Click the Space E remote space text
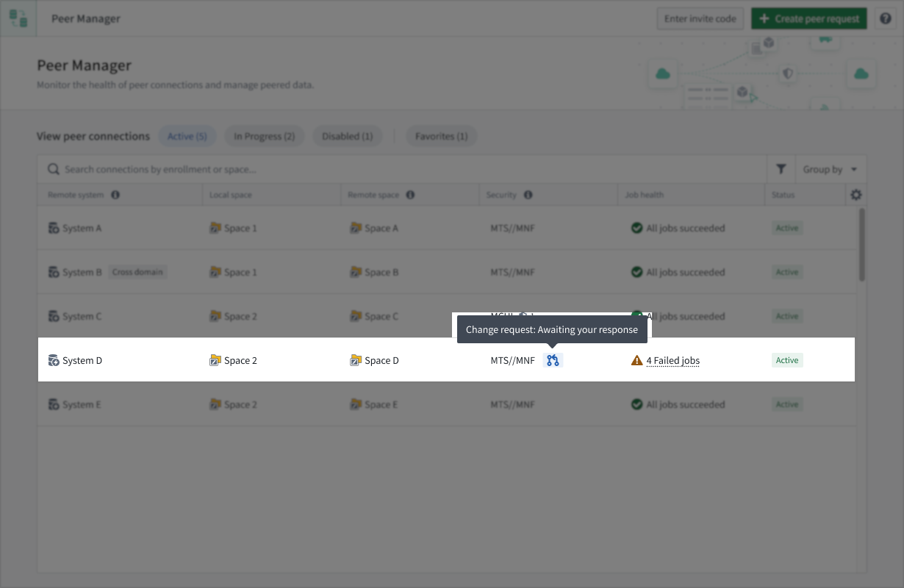904x588 pixels. (381, 404)
